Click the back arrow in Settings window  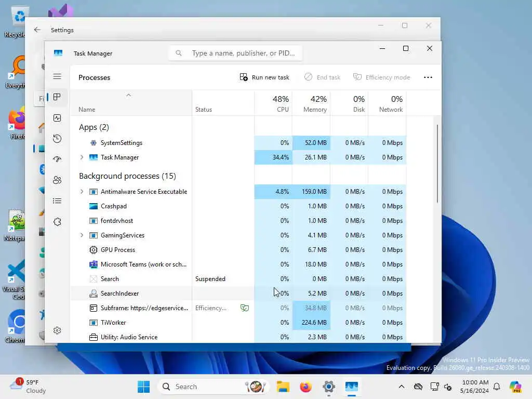37,30
